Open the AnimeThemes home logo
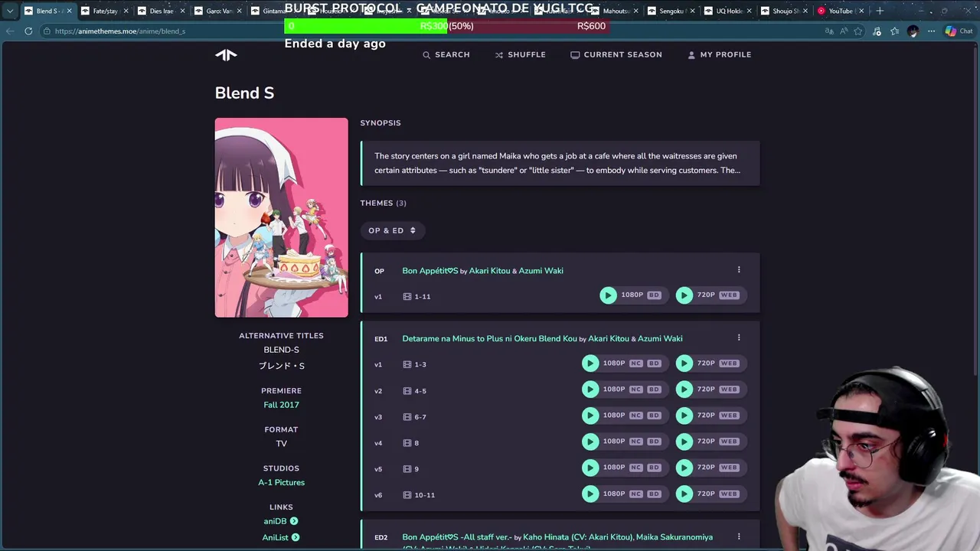Screen dimensions: 980x551 click(x=226, y=54)
